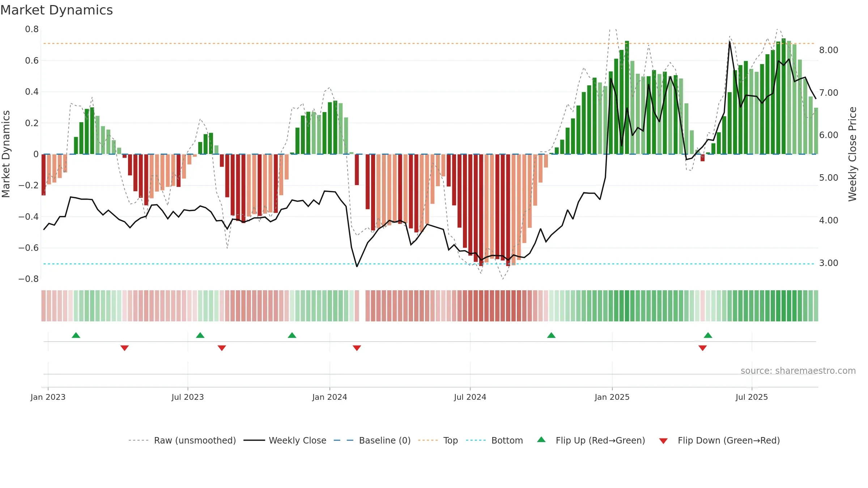Click the Jul 2024 x-axis label
The width and height of the screenshot is (868, 488).
point(470,397)
